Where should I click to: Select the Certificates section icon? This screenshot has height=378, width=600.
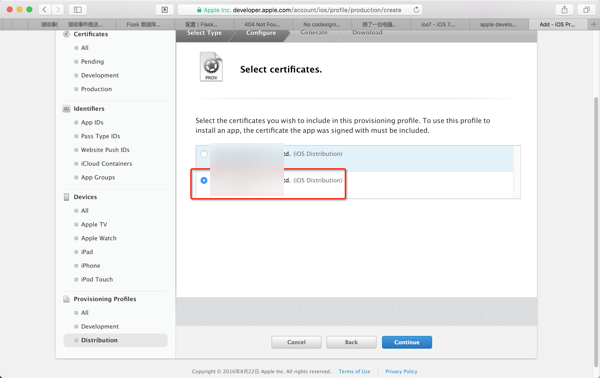(66, 34)
